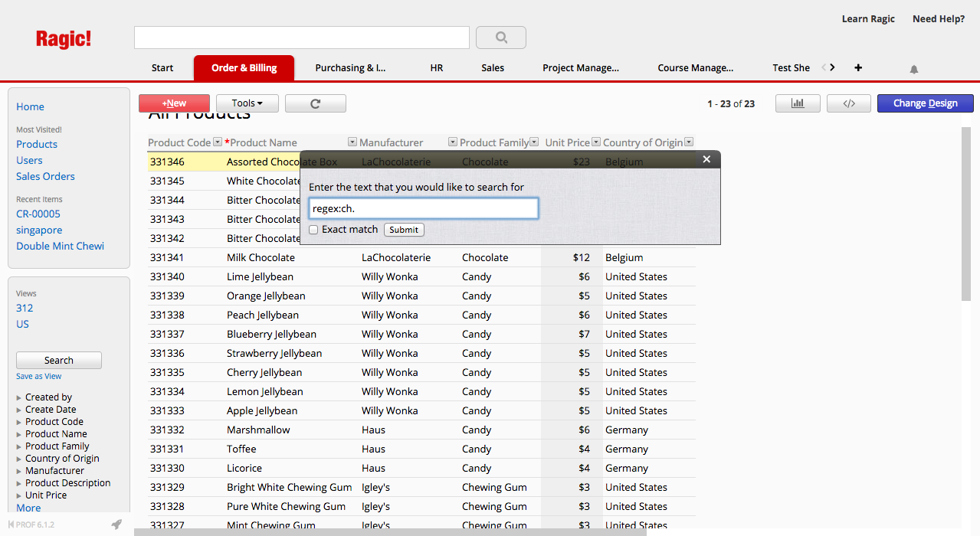
Task: Select the Milk Chocolate row
Action: 421,257
